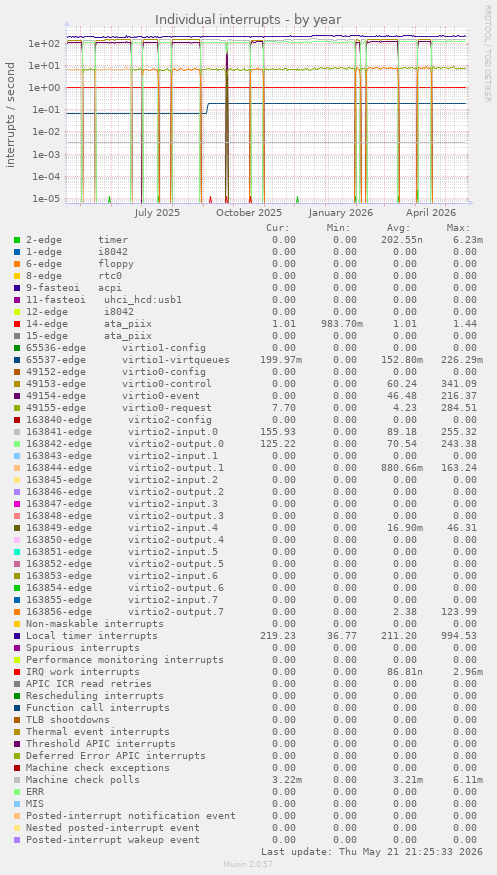This screenshot has height=875, width=497.
Task: Click the virtio1-virtqueues legend color square
Action: point(17,360)
